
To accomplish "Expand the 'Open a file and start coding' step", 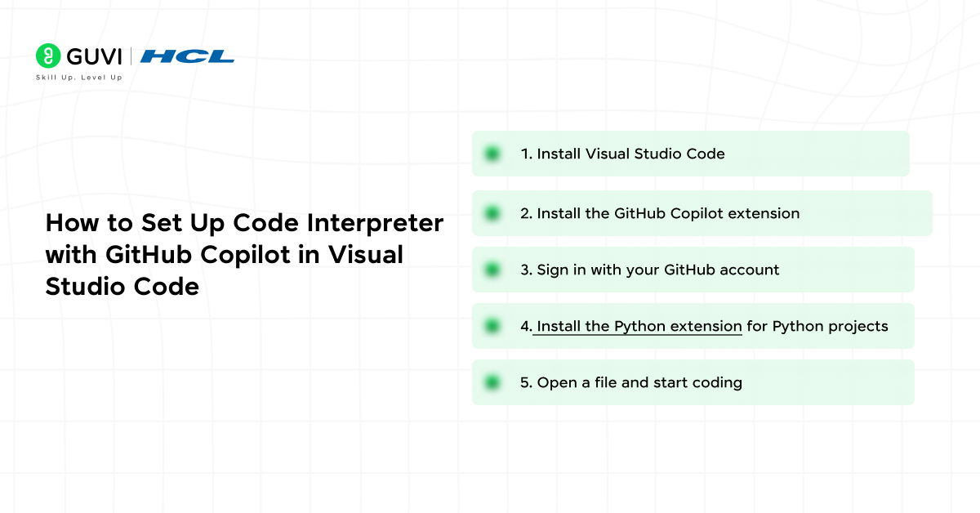I will (x=693, y=381).
